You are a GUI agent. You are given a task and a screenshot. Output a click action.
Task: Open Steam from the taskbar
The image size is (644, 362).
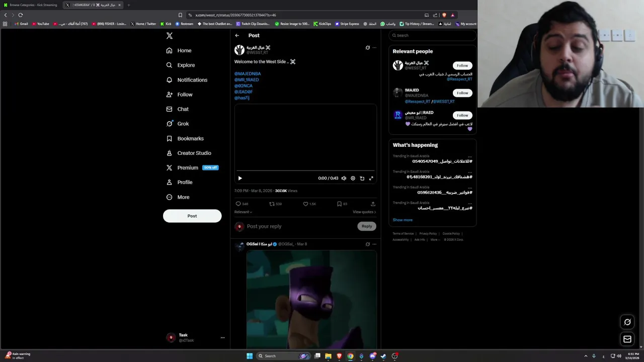coord(383,356)
